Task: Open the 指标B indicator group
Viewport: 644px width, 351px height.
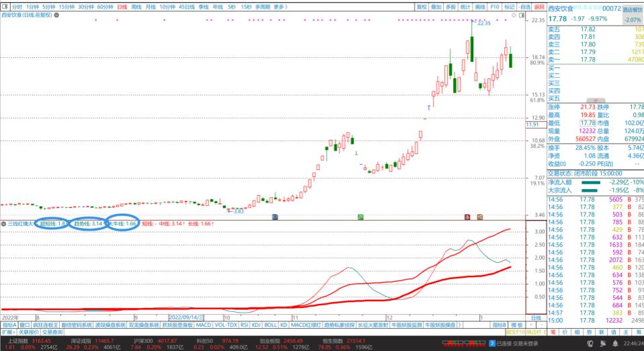Action: pos(499,325)
